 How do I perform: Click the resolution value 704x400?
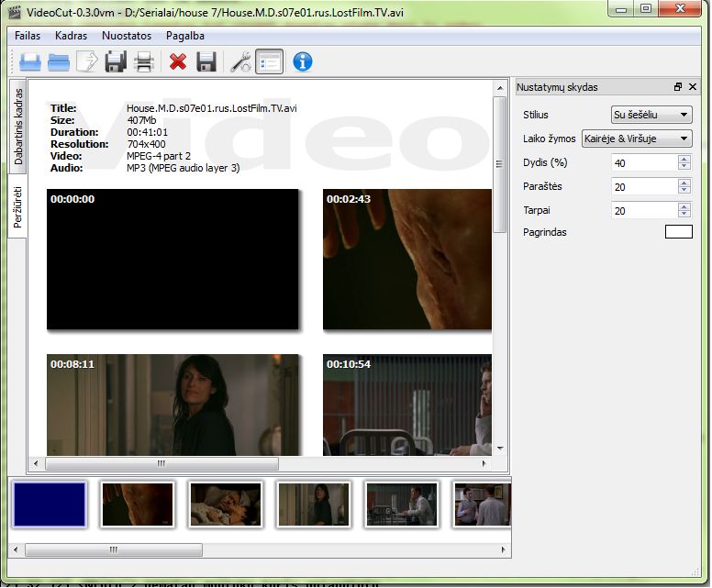click(146, 144)
